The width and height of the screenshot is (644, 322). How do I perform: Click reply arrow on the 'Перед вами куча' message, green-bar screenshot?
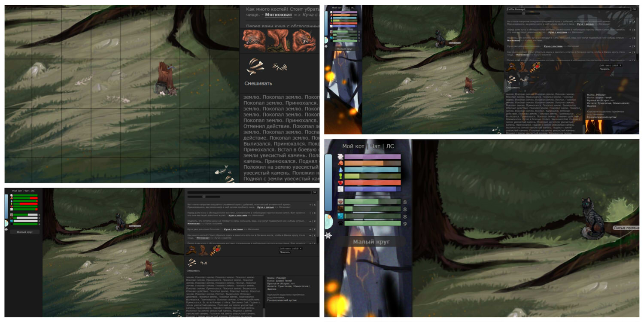311,213
